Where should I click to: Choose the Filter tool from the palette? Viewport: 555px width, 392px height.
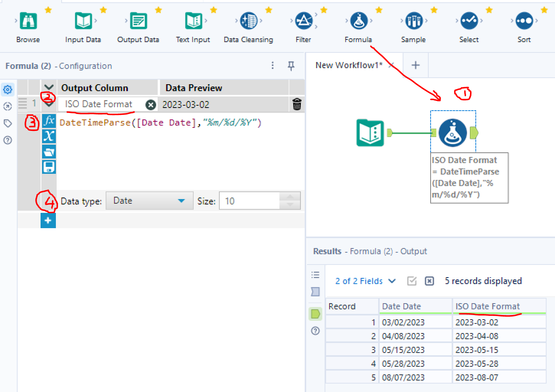pyautogui.click(x=303, y=21)
